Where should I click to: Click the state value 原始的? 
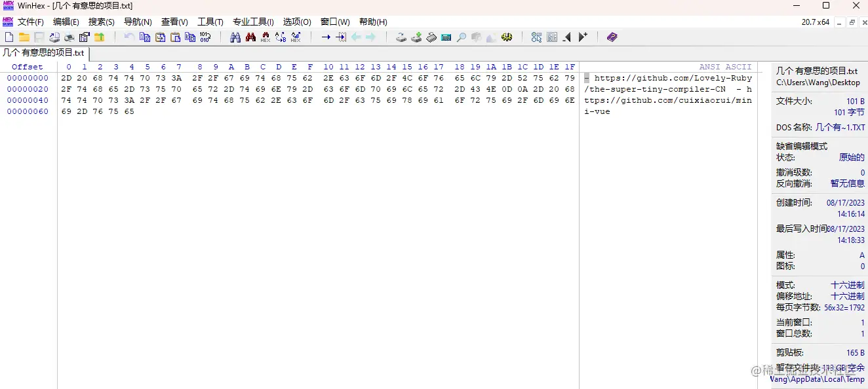click(x=852, y=157)
